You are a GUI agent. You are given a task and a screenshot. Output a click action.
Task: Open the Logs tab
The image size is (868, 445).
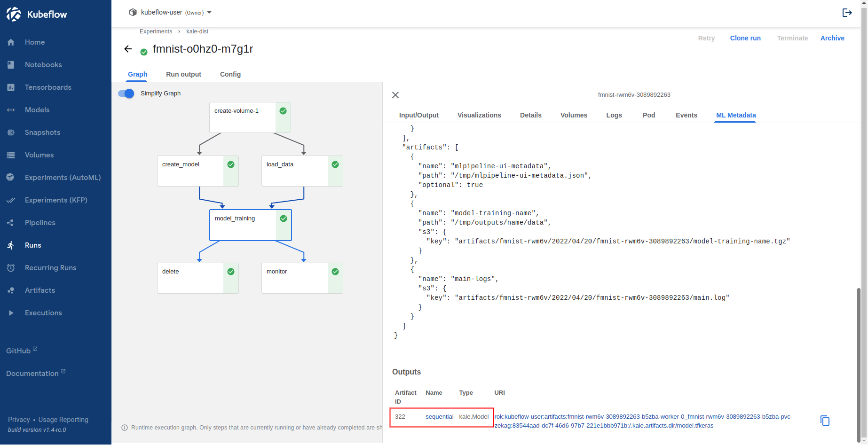pos(614,115)
